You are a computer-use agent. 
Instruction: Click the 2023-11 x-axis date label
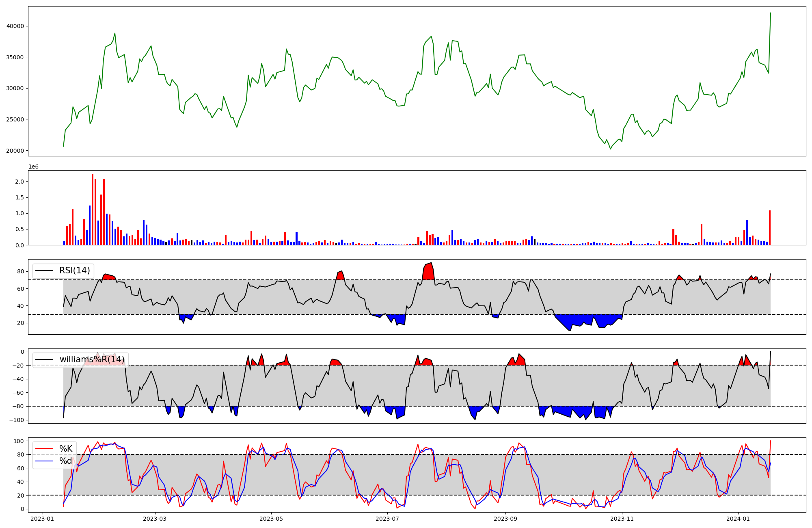coord(622,519)
